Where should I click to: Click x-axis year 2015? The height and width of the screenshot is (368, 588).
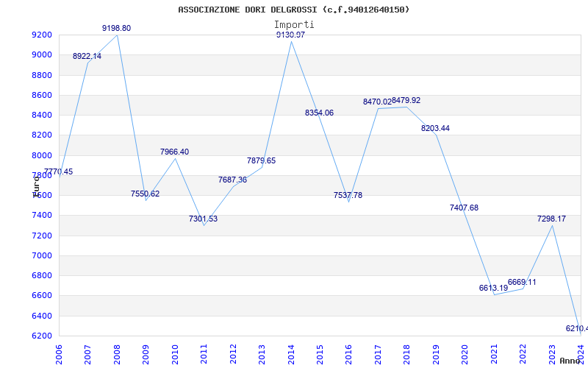[320, 355]
